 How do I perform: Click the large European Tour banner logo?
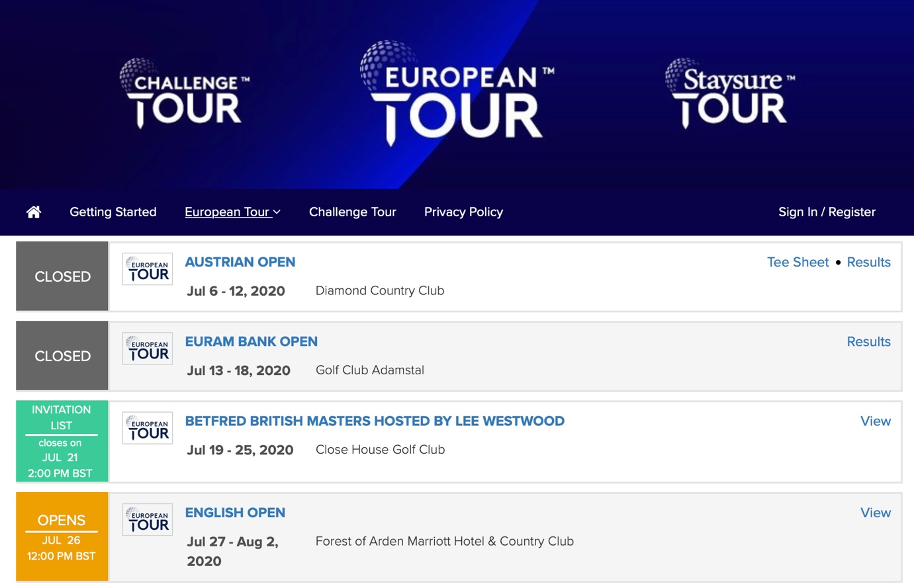457,93
